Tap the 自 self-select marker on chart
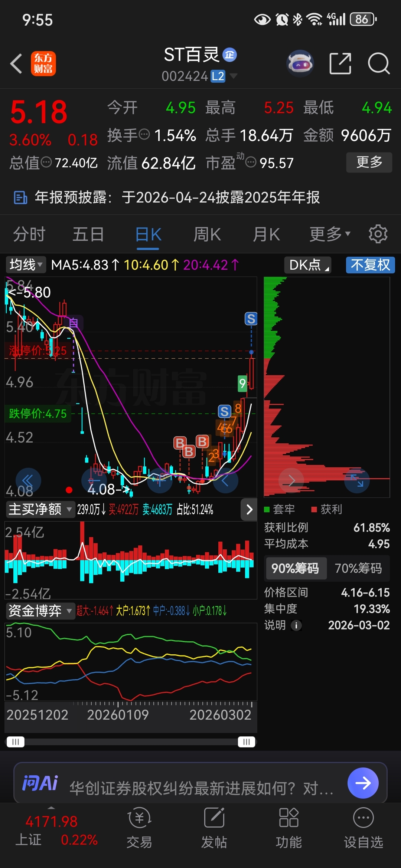 [x=73, y=323]
